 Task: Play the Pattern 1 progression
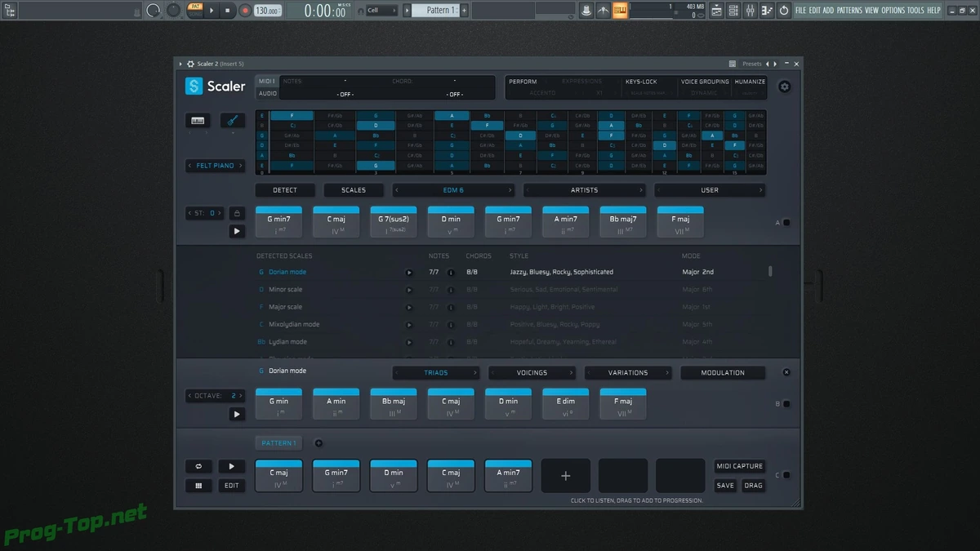click(232, 466)
